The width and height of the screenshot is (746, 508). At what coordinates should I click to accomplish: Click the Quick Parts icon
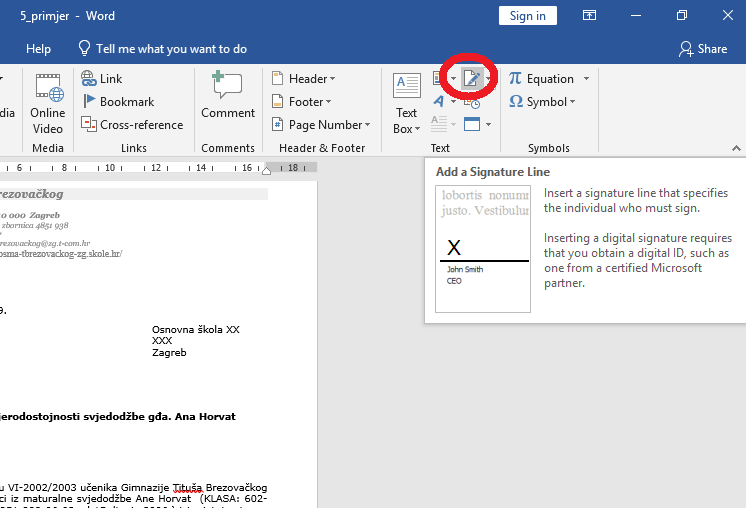pyautogui.click(x=440, y=79)
